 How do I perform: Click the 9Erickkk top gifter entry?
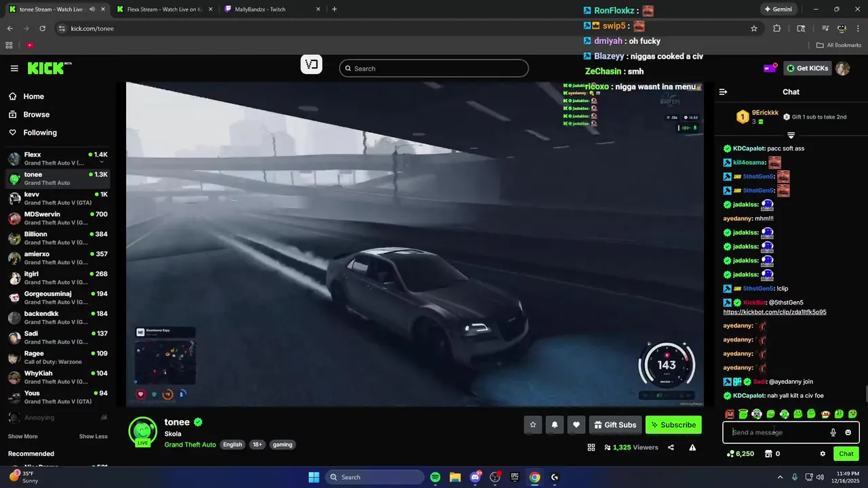758,117
